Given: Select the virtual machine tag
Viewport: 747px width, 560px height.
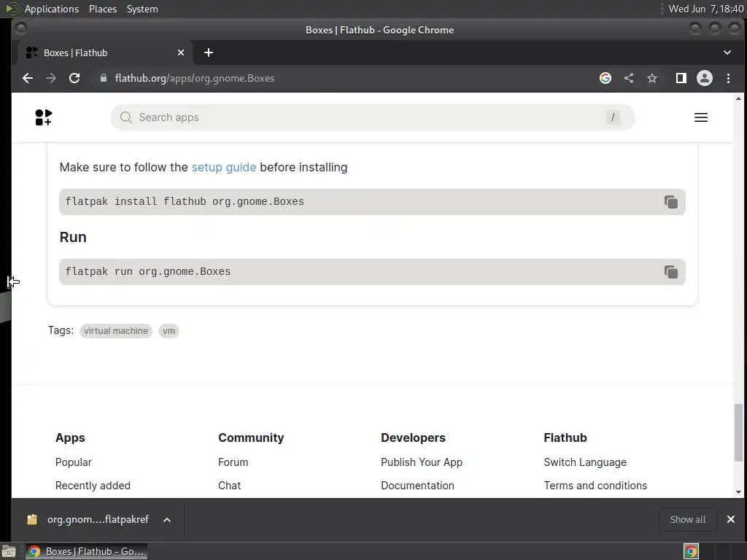Looking at the screenshot, I should 116,331.
